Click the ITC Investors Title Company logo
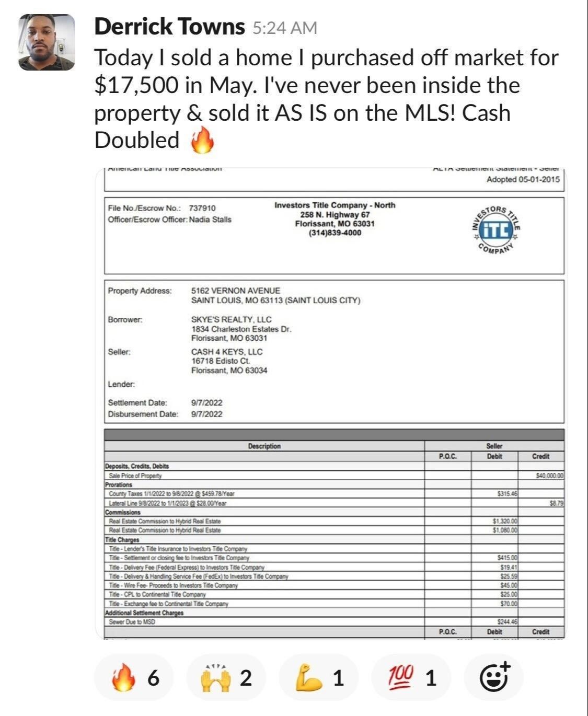The image size is (588, 716). tap(495, 230)
